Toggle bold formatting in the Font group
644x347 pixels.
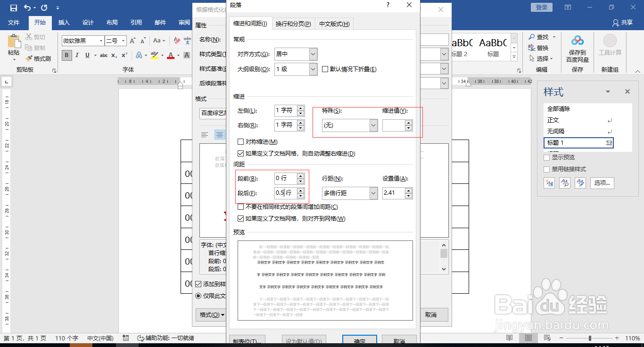click(66, 55)
